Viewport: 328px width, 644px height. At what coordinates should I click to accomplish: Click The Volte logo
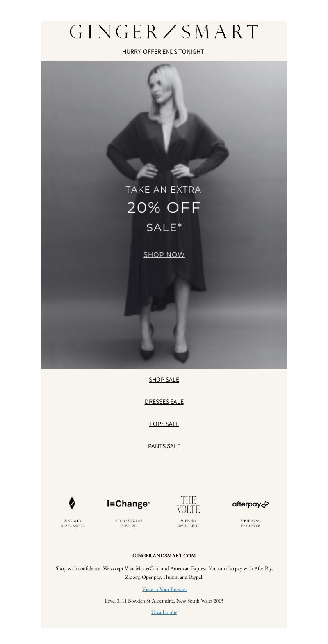pos(188,504)
